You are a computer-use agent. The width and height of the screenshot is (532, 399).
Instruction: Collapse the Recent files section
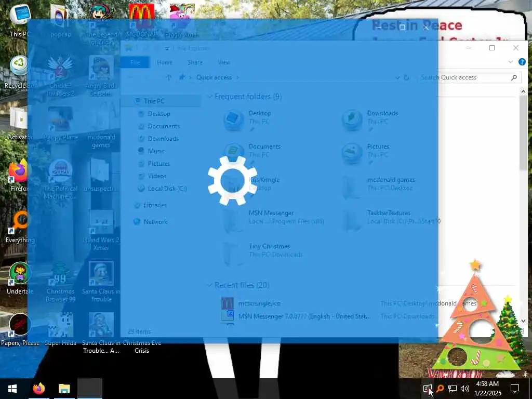[x=210, y=285]
